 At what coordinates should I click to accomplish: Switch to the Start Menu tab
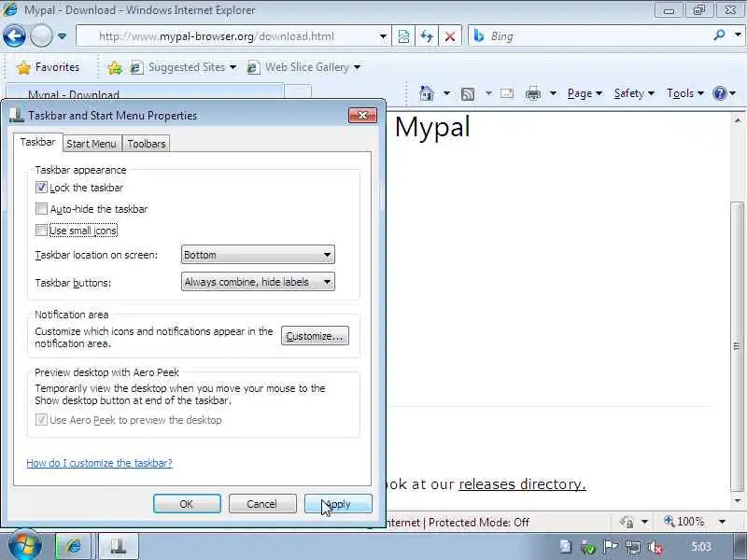[x=92, y=144]
